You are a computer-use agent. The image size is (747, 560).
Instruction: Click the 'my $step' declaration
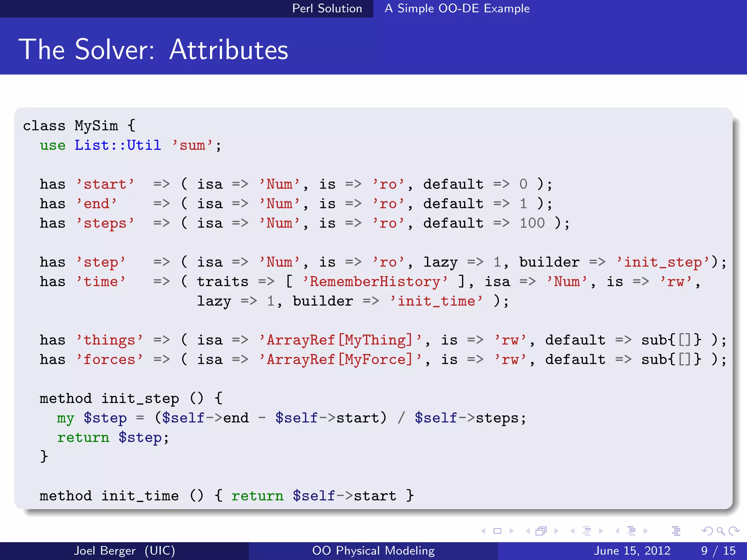(x=92, y=418)
